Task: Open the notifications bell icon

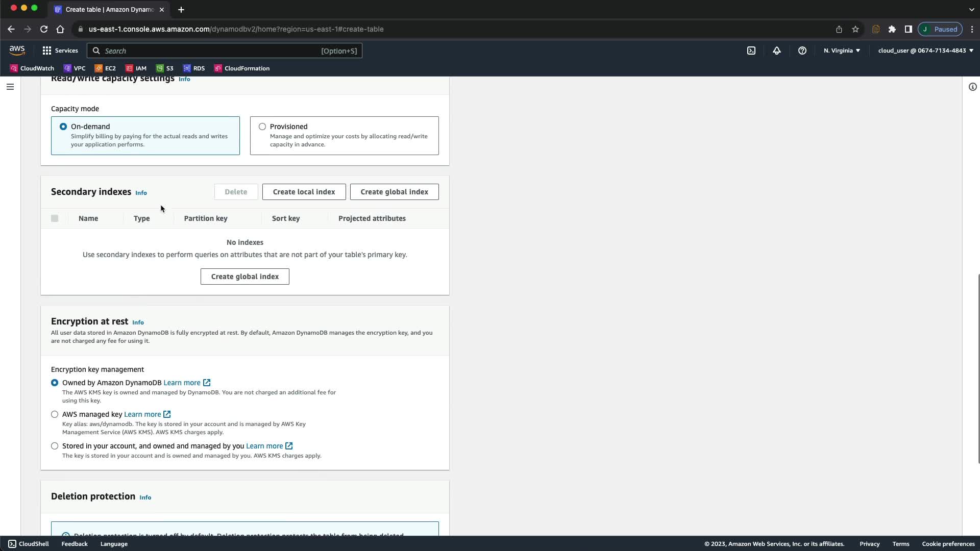Action: tap(776, 51)
